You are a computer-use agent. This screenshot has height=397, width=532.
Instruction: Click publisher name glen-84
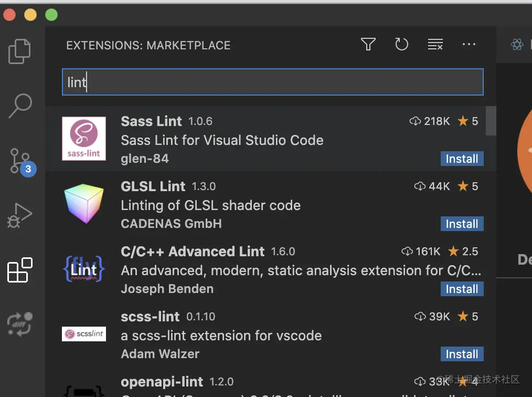tap(144, 159)
